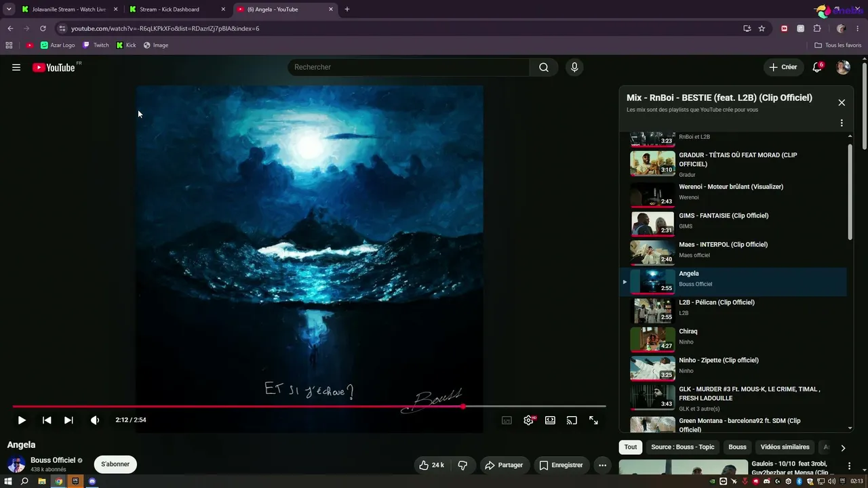Open options for the Gaulois - 10/10 video

pyautogui.click(x=849, y=466)
